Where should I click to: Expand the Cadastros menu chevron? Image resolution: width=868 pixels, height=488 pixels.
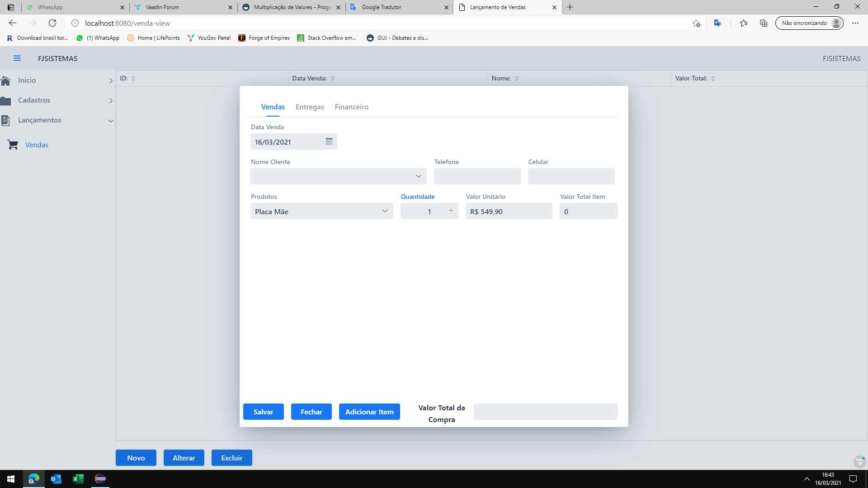coord(110,101)
